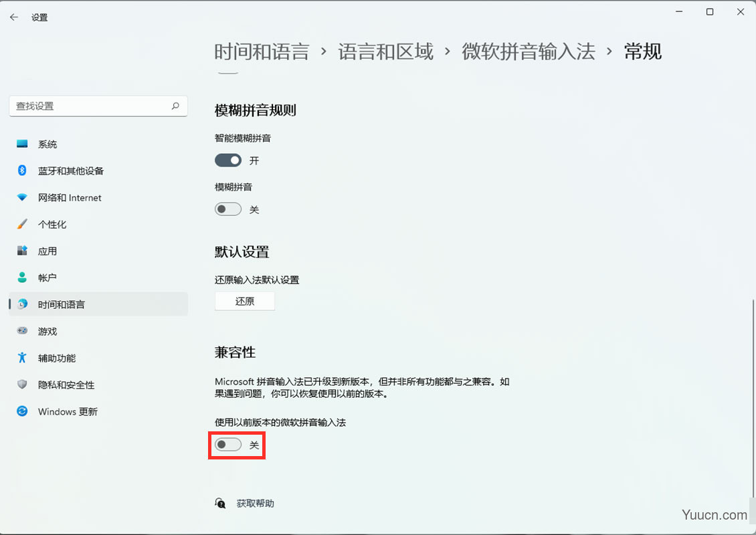The image size is (756, 535).
Task: Open 游戏 settings category
Action: point(98,331)
